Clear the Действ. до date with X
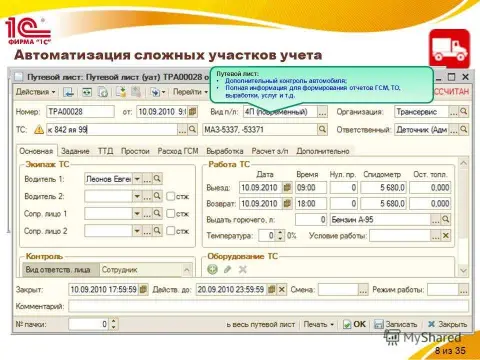This screenshot has width=480, height=360. [282, 289]
